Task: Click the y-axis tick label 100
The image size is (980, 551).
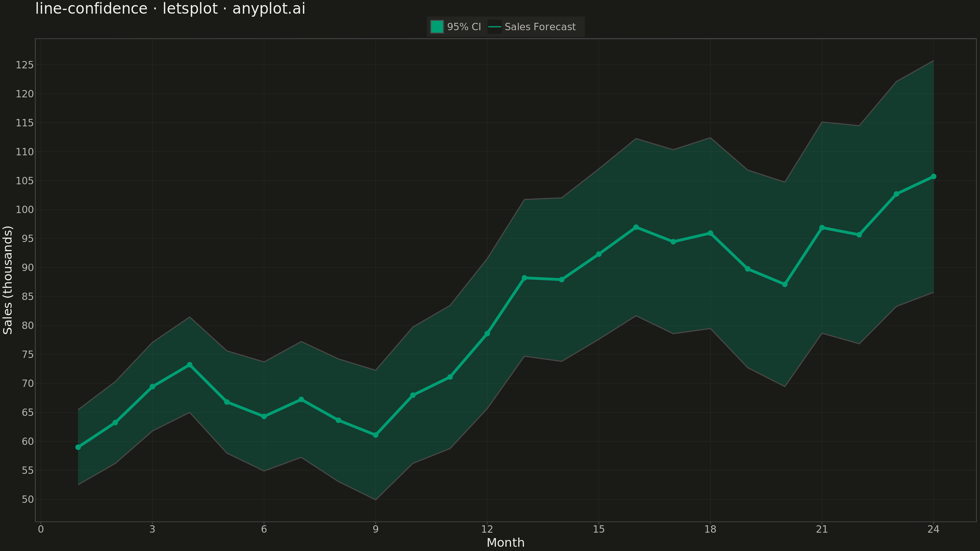Action: (25, 210)
